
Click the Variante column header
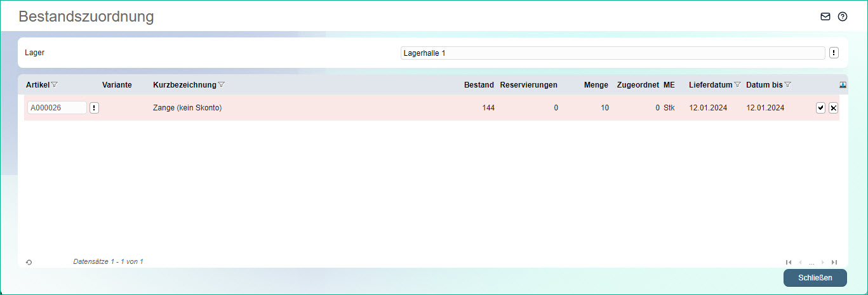tap(117, 85)
